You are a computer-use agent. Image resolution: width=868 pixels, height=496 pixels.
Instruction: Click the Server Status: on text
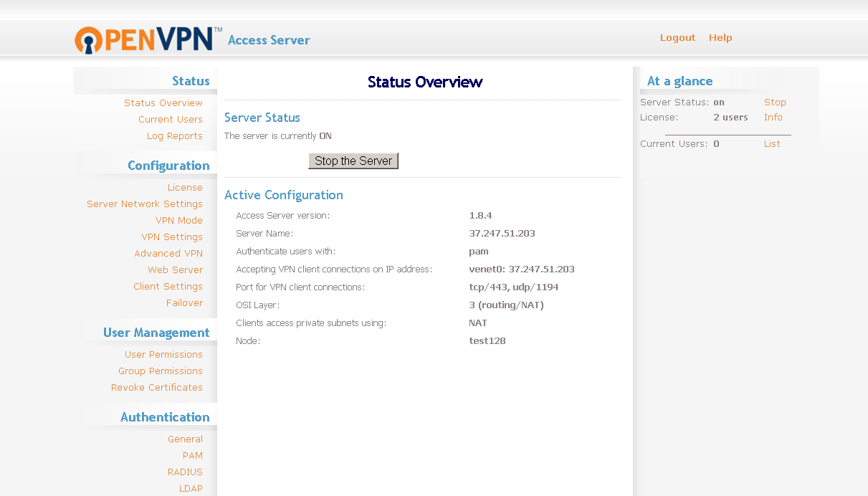coord(682,102)
